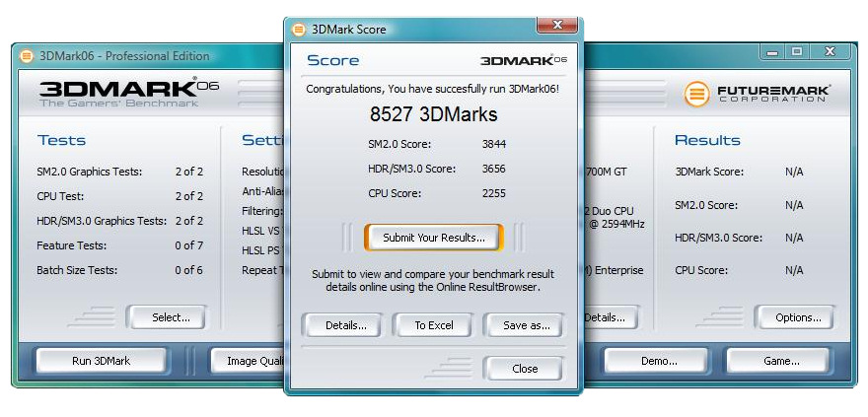Click the Submit Your Results button
Viewport: 868px width, 417px height.
pos(433,238)
